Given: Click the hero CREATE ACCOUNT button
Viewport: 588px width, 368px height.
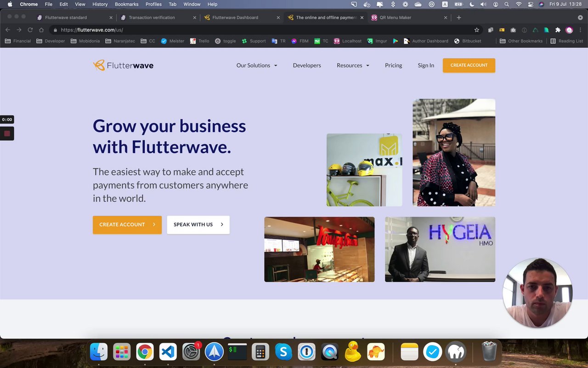Looking at the screenshot, I should 127,224.
